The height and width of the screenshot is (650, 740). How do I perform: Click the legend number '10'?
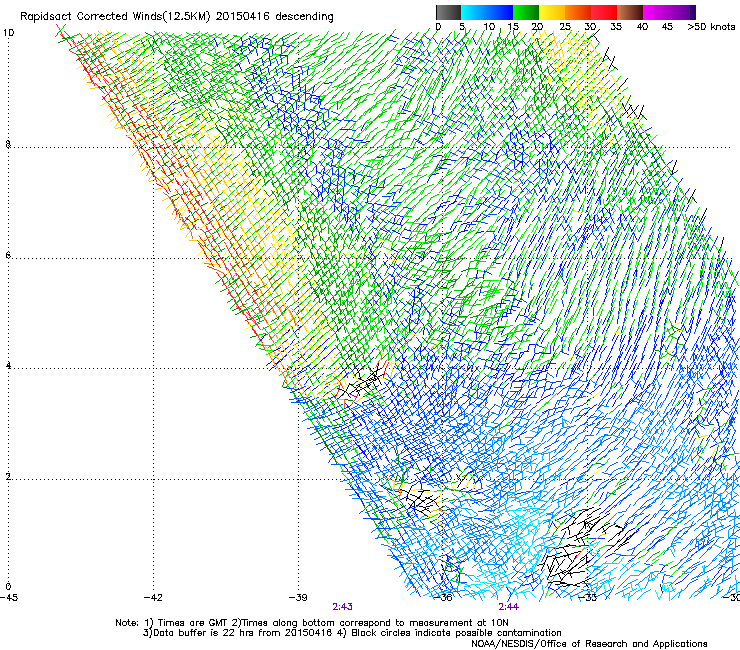point(489,27)
